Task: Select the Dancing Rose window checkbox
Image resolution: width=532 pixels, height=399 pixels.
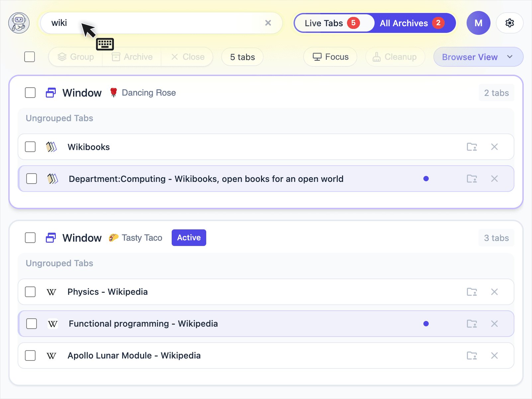Action: point(30,93)
